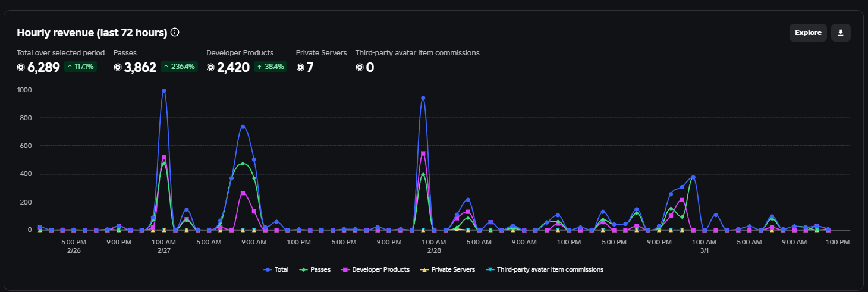Viewport: 868px width, 292px height.
Task: Click the Private Servers legend item
Action: tap(448, 269)
